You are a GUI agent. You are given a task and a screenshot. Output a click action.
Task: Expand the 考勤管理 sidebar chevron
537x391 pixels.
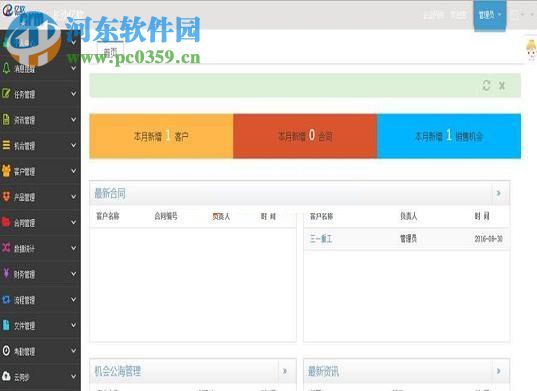pyautogui.click(x=73, y=351)
